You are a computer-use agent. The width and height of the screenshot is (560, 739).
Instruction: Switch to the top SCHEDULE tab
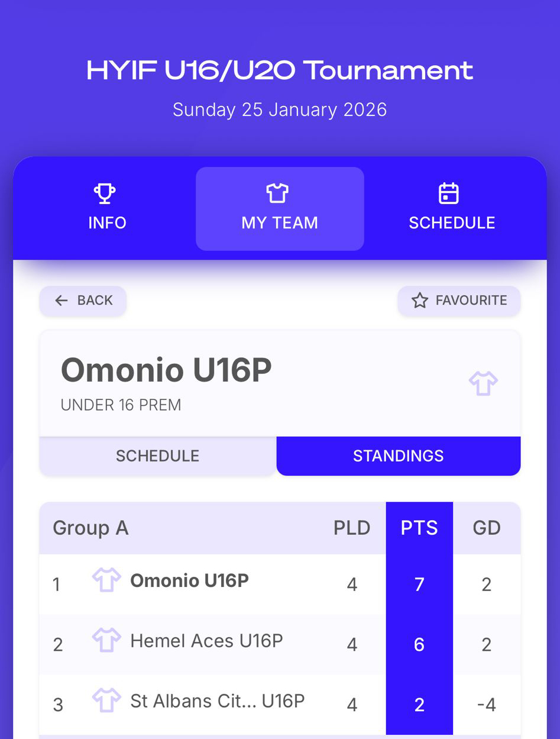tap(452, 209)
